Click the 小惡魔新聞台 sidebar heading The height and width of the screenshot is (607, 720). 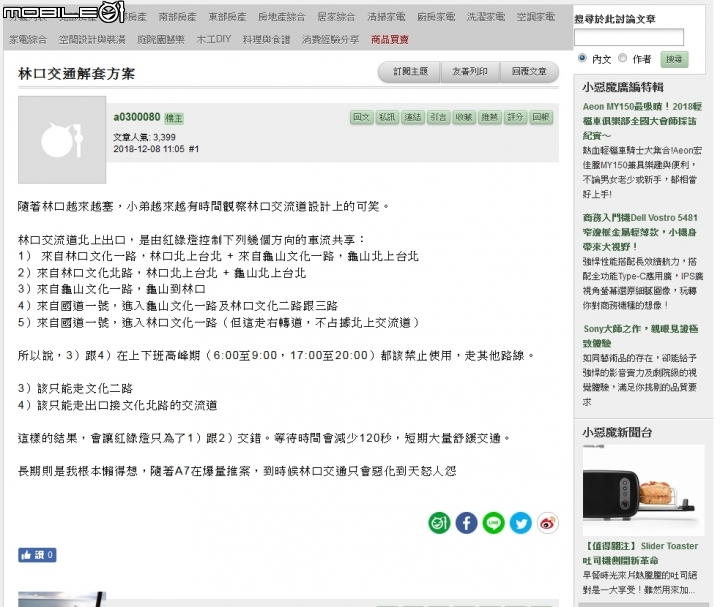pyautogui.click(x=617, y=433)
